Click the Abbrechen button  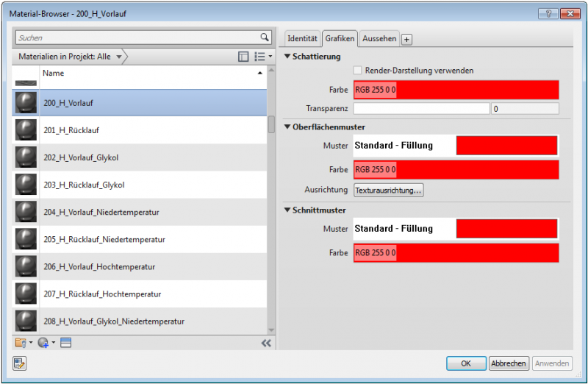tap(508, 363)
